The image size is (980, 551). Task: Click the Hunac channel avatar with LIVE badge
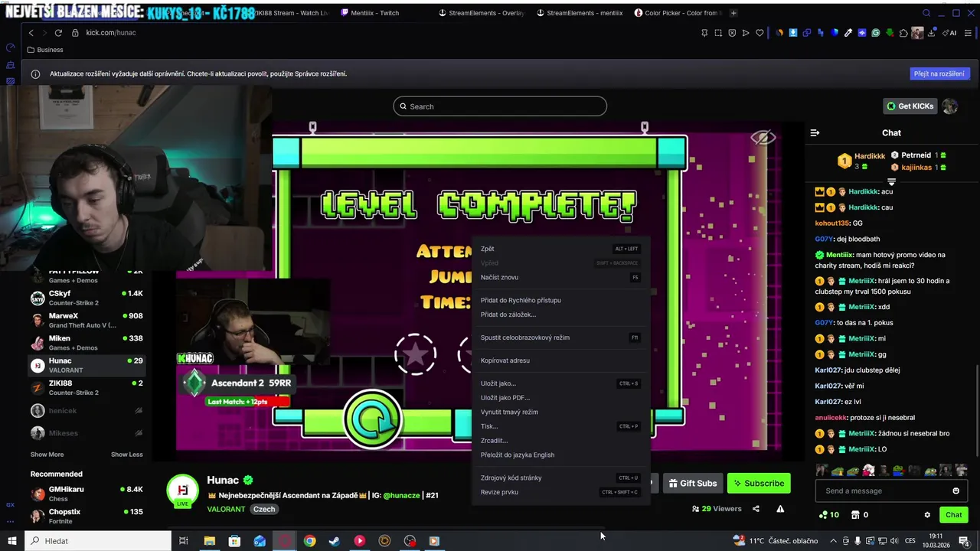pos(183,491)
